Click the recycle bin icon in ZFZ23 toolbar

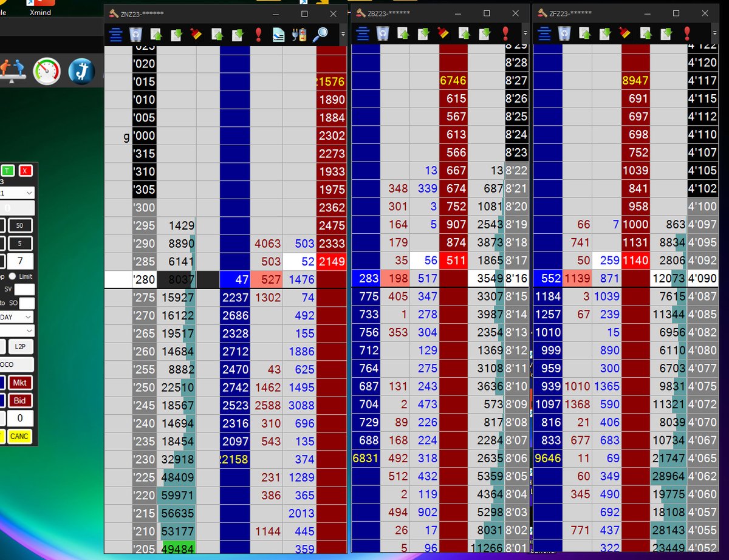[564, 33]
